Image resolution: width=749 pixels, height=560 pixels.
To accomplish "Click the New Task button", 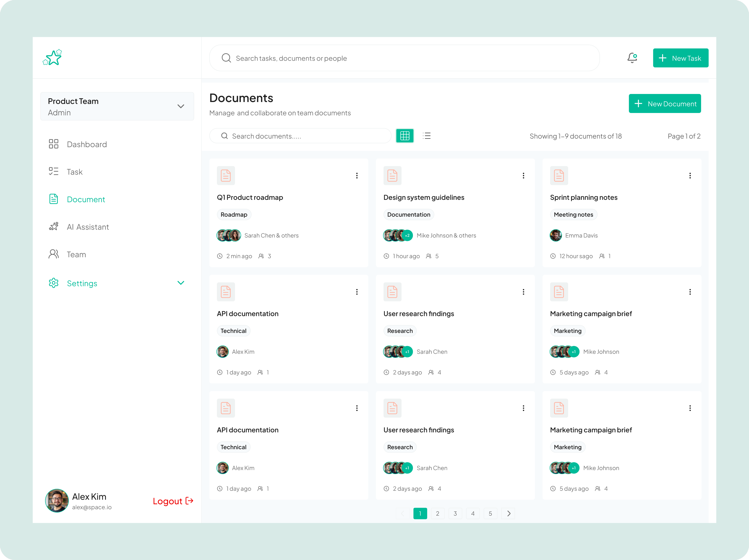I will [x=680, y=58].
